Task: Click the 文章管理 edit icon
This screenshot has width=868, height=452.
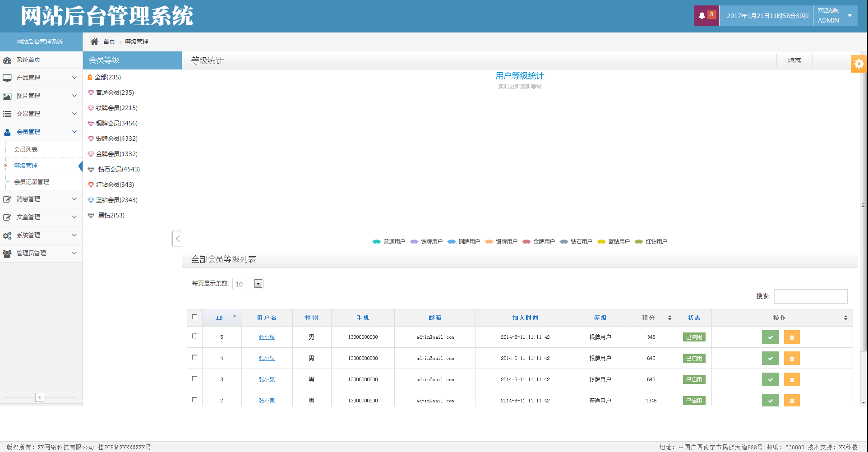Action: [7, 217]
